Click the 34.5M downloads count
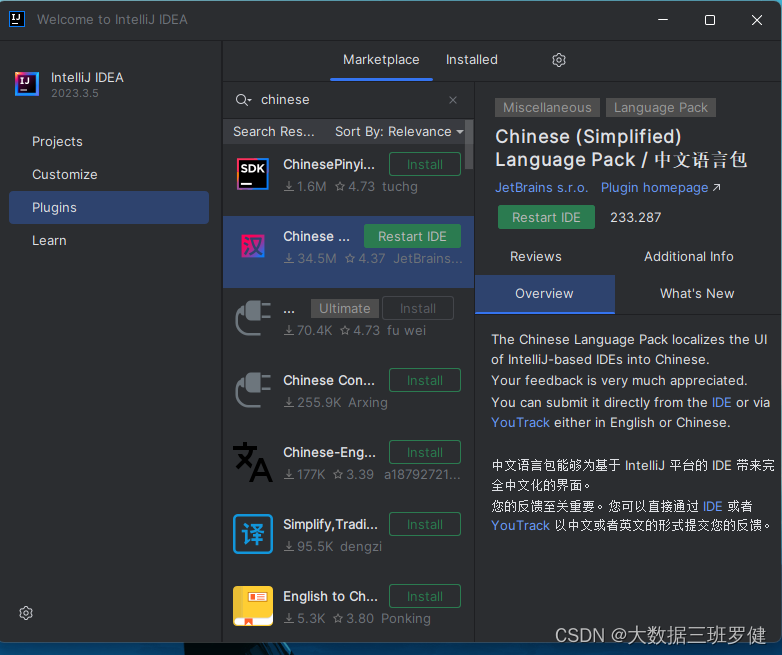The height and width of the screenshot is (655, 782). point(310,258)
